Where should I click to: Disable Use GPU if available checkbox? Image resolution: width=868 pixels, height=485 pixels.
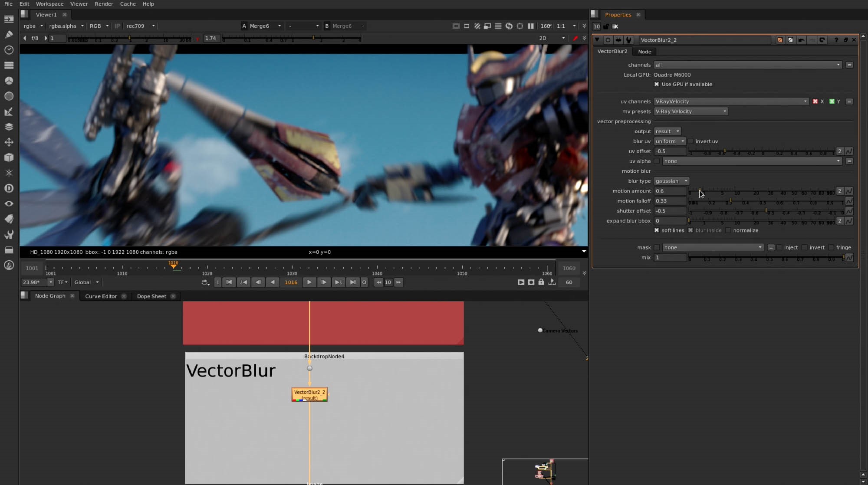point(657,84)
